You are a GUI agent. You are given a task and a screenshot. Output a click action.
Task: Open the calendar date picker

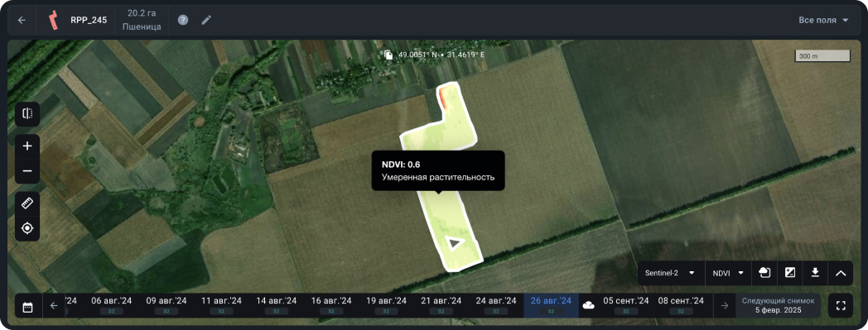pyautogui.click(x=27, y=306)
